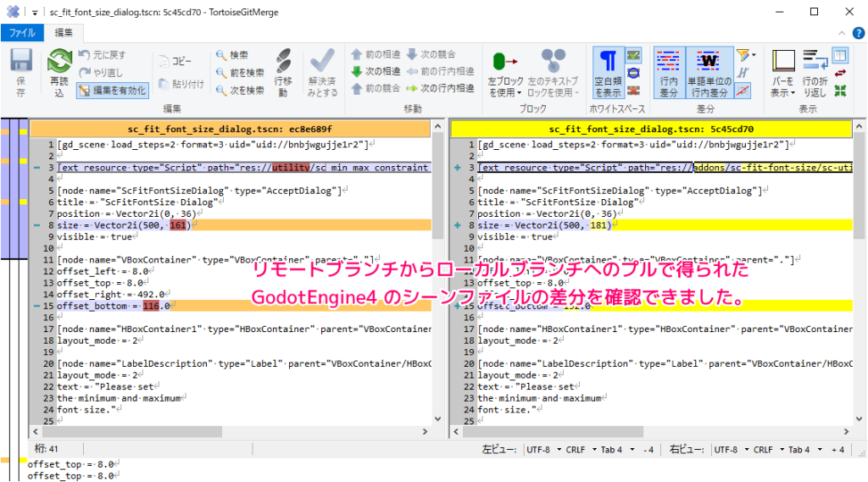
Task: Click the switch-view layout icon
Action: point(840,55)
